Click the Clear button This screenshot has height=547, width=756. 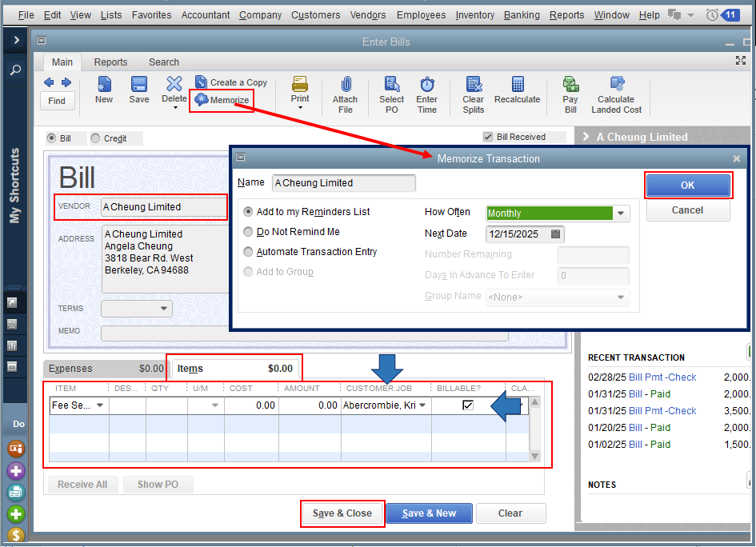click(x=510, y=513)
